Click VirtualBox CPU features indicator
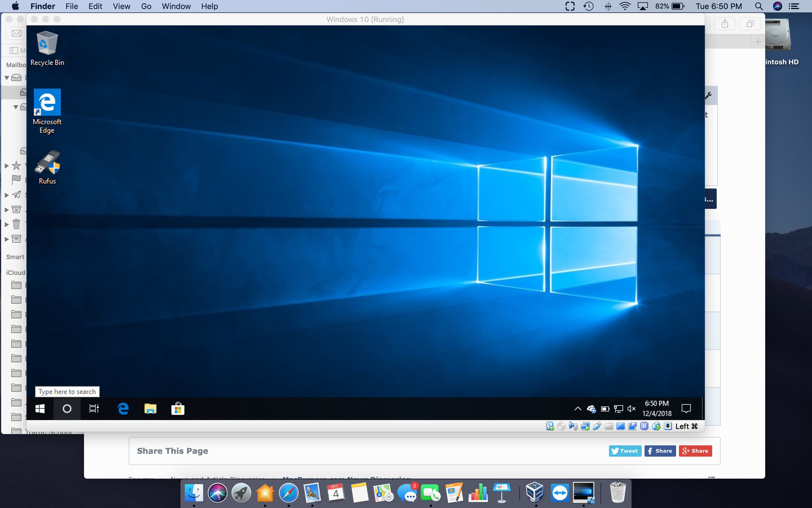Image resolution: width=812 pixels, height=508 pixels. tap(644, 426)
